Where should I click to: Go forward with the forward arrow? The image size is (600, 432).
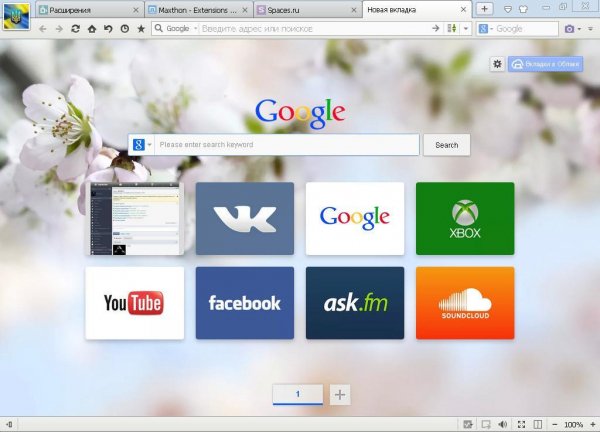click(x=59, y=29)
